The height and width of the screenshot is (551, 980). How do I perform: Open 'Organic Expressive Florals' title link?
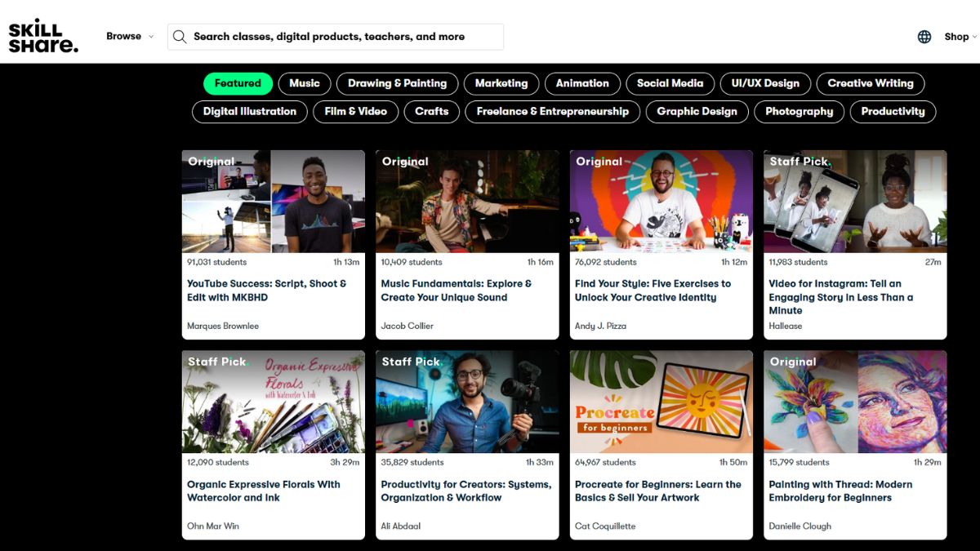[x=264, y=491]
